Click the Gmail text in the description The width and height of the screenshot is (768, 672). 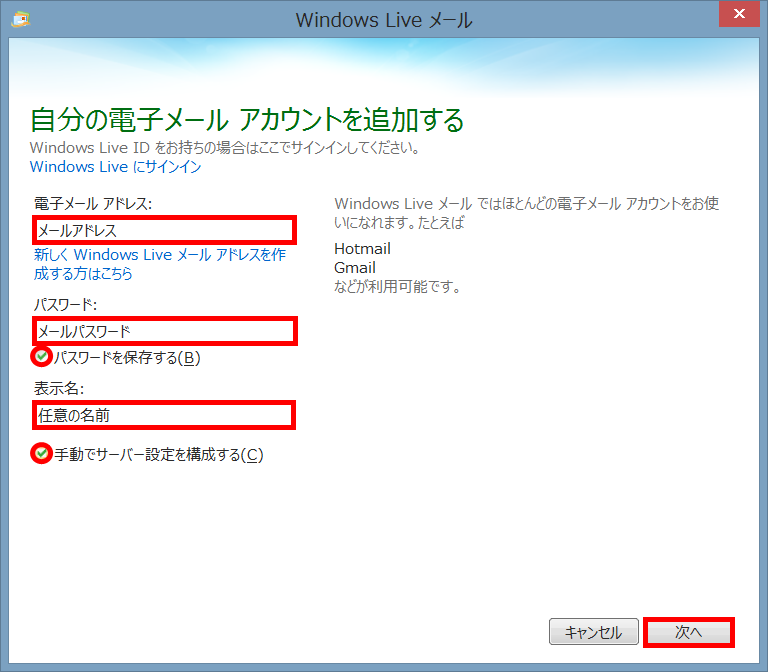coord(355,268)
